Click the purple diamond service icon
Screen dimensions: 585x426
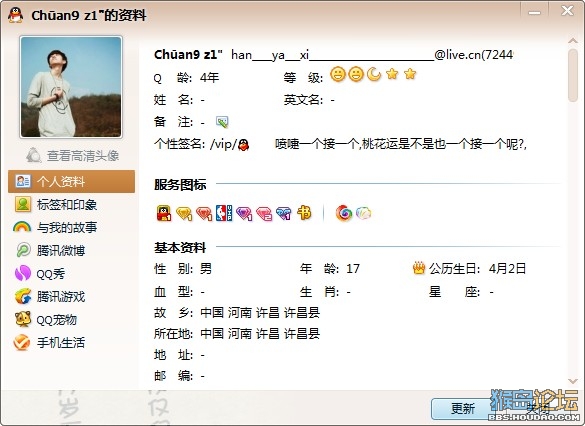(x=244, y=214)
